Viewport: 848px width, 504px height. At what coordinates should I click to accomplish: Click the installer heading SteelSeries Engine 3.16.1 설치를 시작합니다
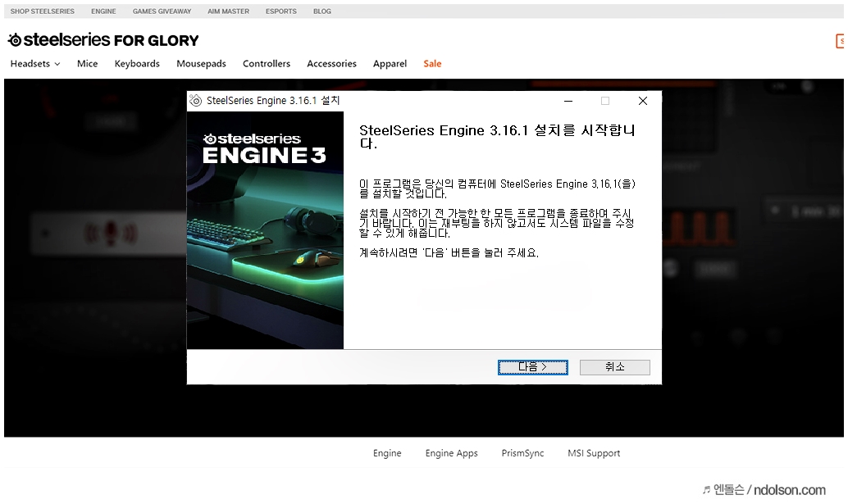(x=497, y=137)
